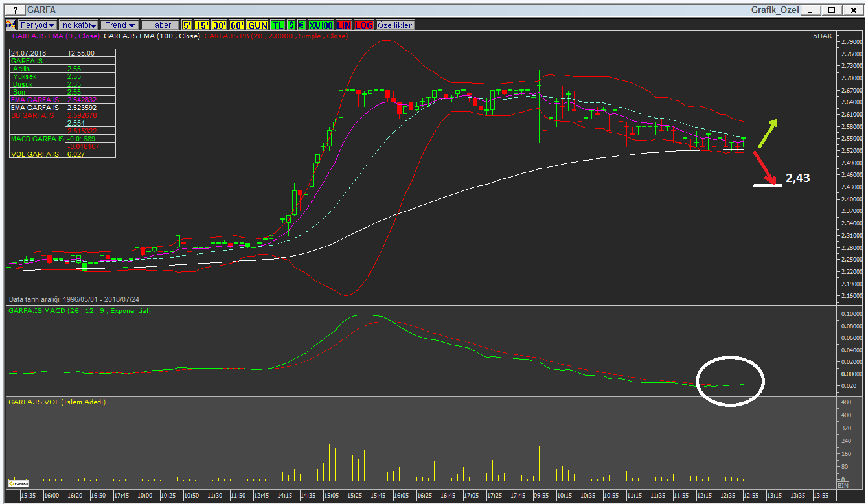866x504 pixels.
Task: Select the Dusuk row in data box
Action: coord(62,84)
